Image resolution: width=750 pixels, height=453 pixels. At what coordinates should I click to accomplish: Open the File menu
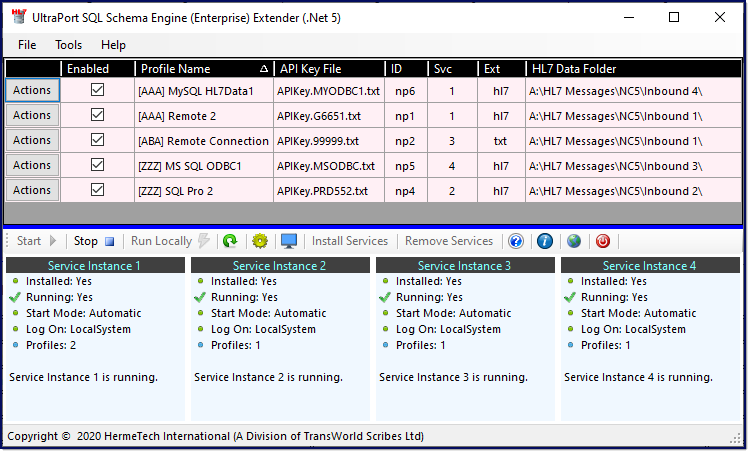27,45
